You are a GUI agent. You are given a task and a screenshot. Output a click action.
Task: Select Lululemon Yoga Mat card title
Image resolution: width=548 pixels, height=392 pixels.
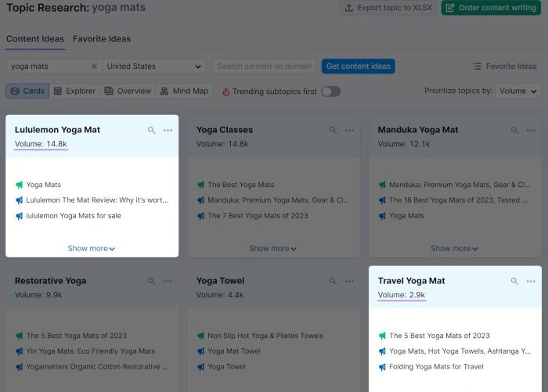pyautogui.click(x=57, y=130)
